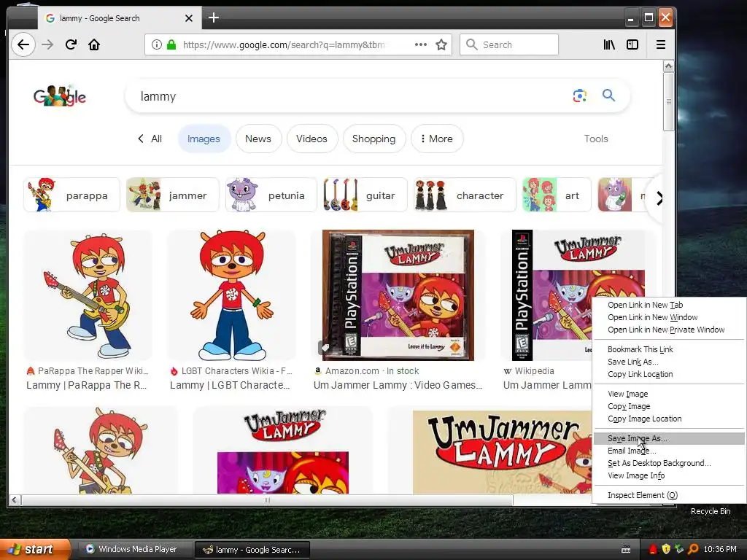Switch to the News tab
The image size is (747, 560).
pyautogui.click(x=258, y=139)
